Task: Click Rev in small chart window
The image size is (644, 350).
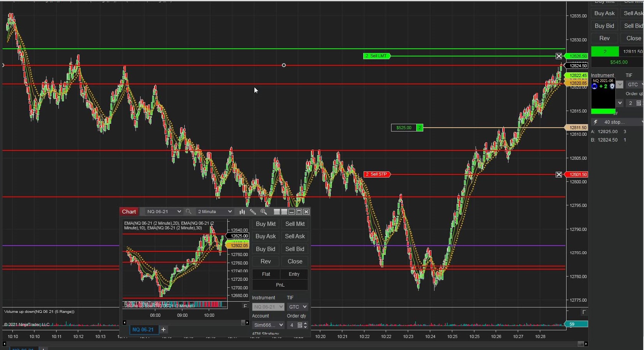Action: pos(266,261)
